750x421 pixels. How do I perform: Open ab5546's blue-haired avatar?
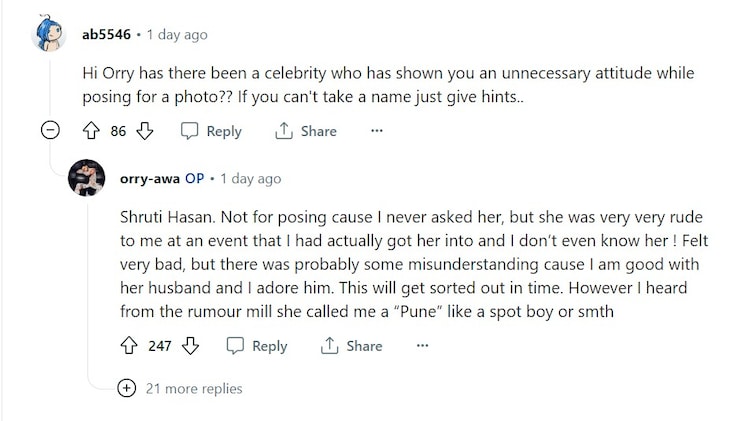point(52,35)
